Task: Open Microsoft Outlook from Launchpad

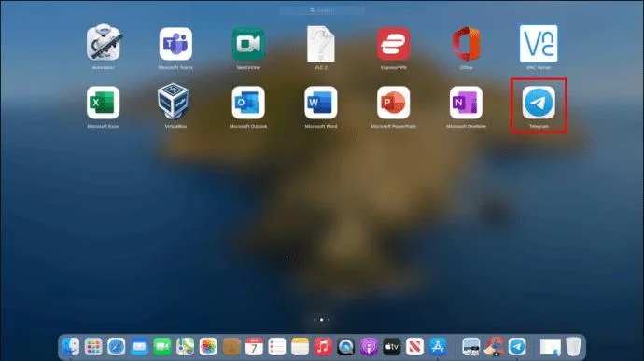Action: [x=248, y=103]
